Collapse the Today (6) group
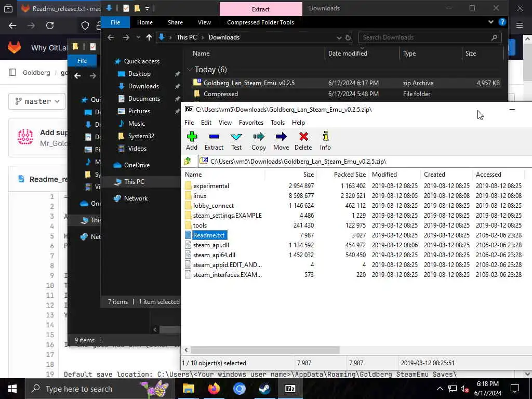Screen dimensions: 532x399 [x=190, y=70]
